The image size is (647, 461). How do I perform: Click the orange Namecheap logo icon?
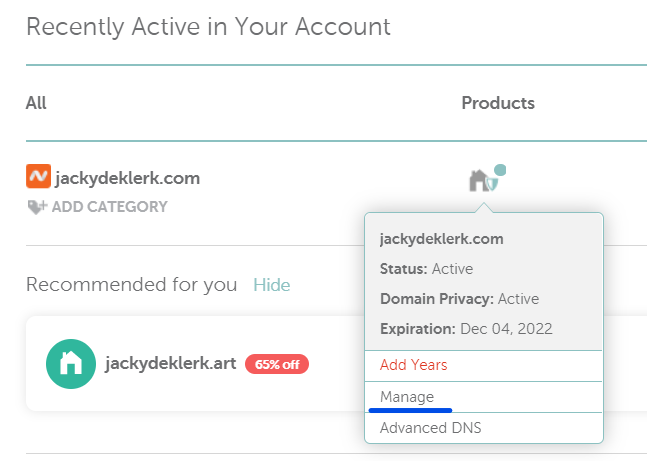[x=38, y=176]
